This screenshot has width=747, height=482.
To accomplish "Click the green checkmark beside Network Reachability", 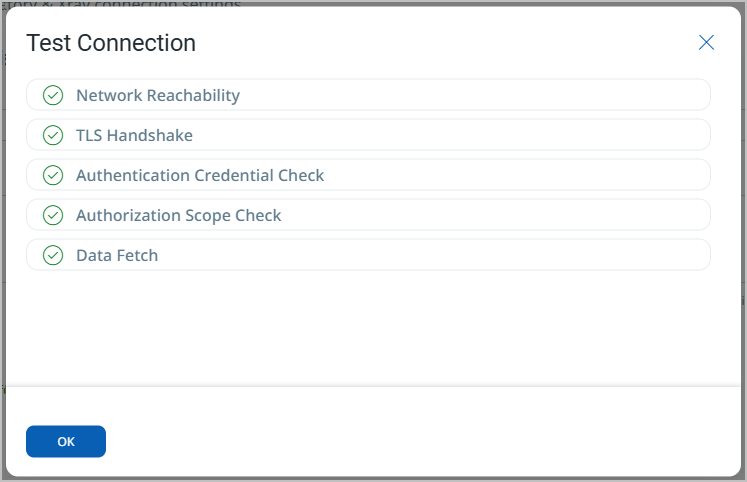I will (x=53, y=95).
